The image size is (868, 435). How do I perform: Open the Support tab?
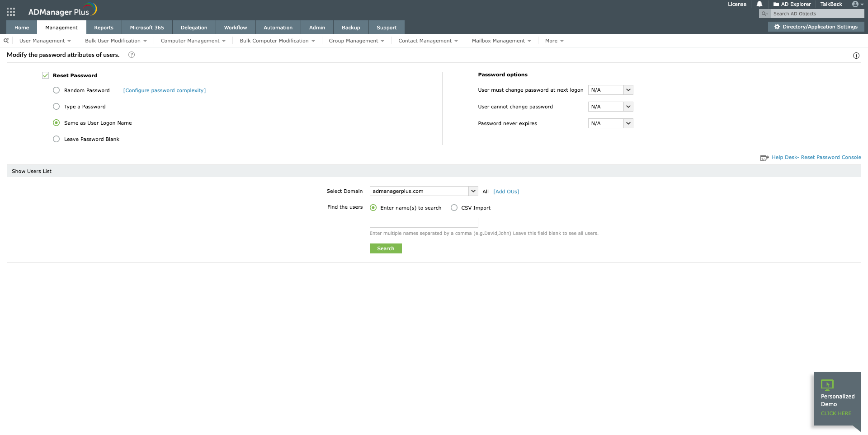(387, 27)
